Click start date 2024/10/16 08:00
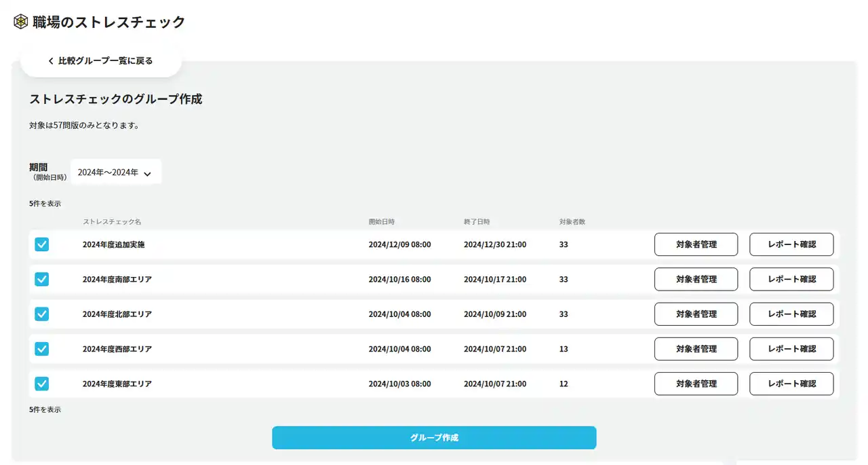This screenshot has height=465, width=868. (399, 279)
